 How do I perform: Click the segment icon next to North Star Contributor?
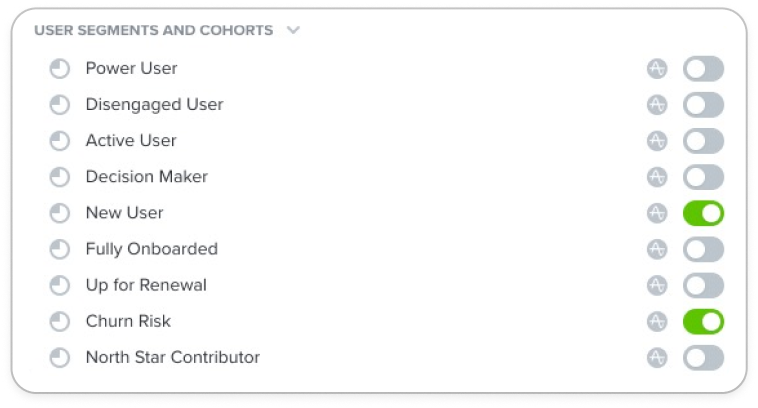tap(60, 358)
